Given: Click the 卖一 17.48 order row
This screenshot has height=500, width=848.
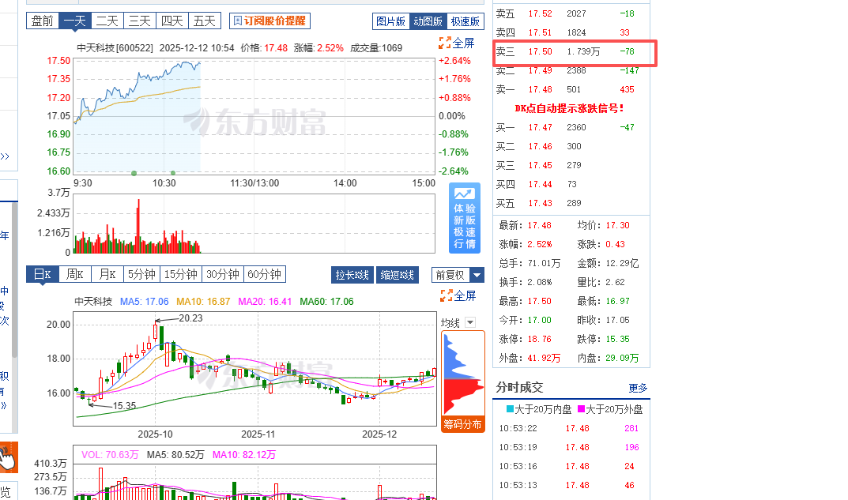Looking at the screenshot, I should click(571, 89).
